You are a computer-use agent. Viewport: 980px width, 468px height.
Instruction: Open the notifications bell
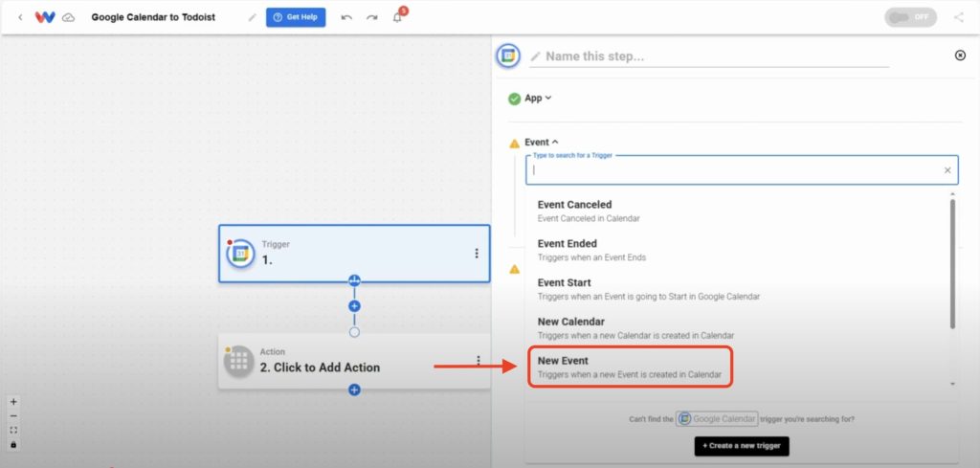coord(397,17)
